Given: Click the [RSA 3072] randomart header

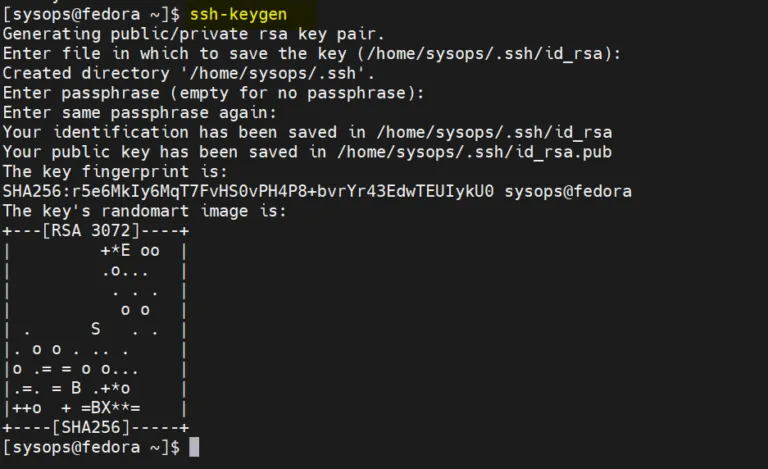Looking at the screenshot, I should (x=91, y=231).
